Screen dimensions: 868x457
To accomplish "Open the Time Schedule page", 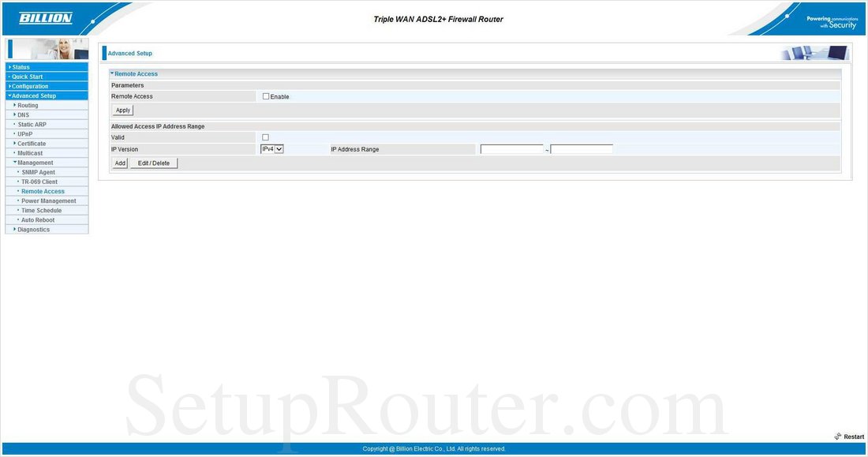I will (40, 209).
